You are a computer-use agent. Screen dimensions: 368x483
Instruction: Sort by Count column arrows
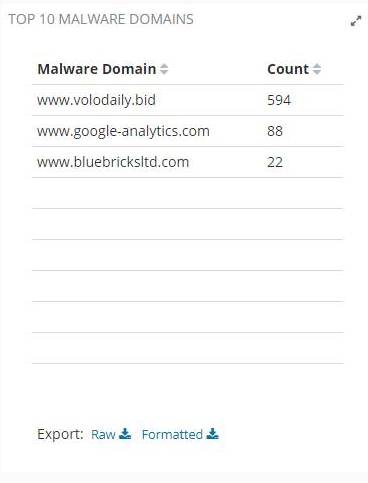[317, 69]
